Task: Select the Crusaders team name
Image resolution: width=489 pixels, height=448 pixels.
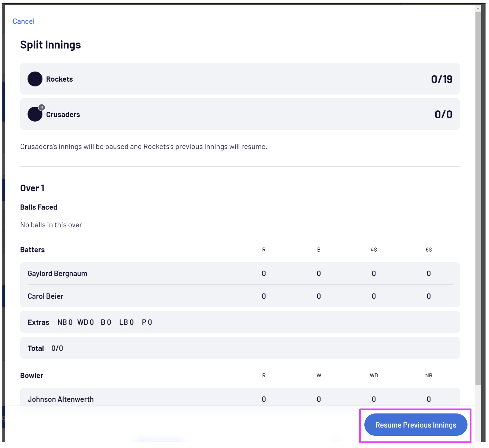Action: (63, 115)
